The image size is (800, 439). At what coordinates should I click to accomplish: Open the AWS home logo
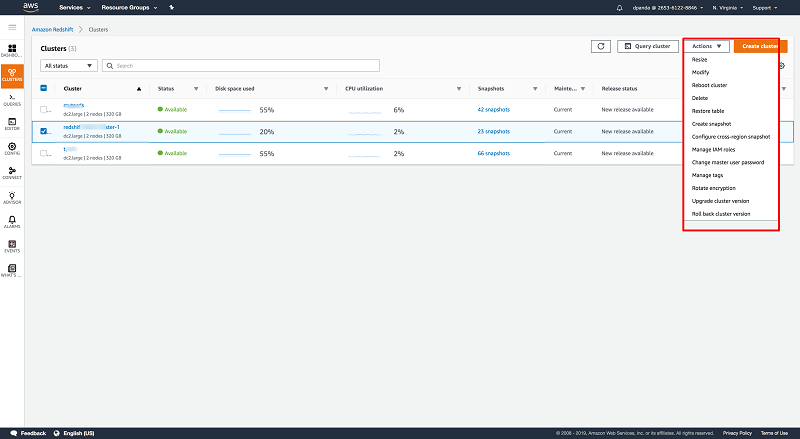[31, 7]
